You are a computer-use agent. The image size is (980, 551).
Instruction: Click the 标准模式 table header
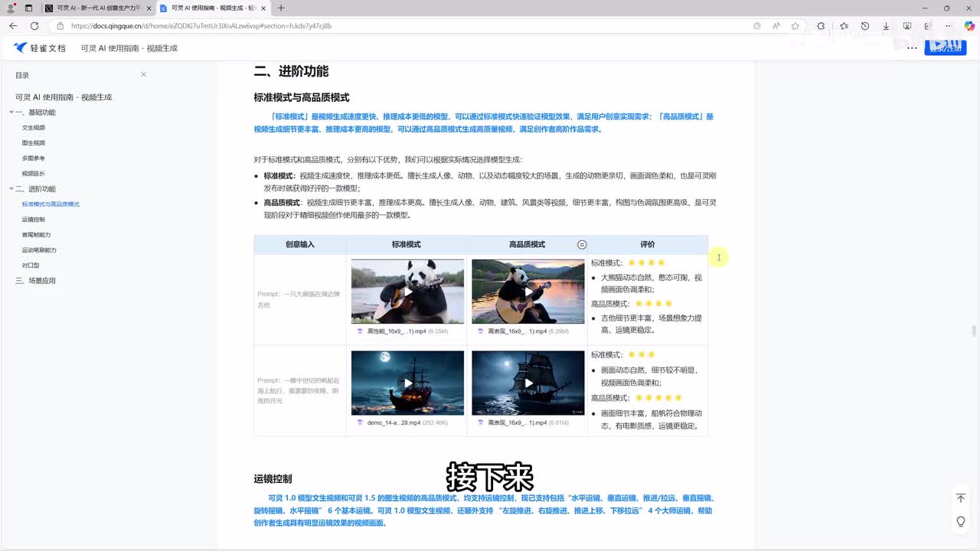[x=407, y=244]
